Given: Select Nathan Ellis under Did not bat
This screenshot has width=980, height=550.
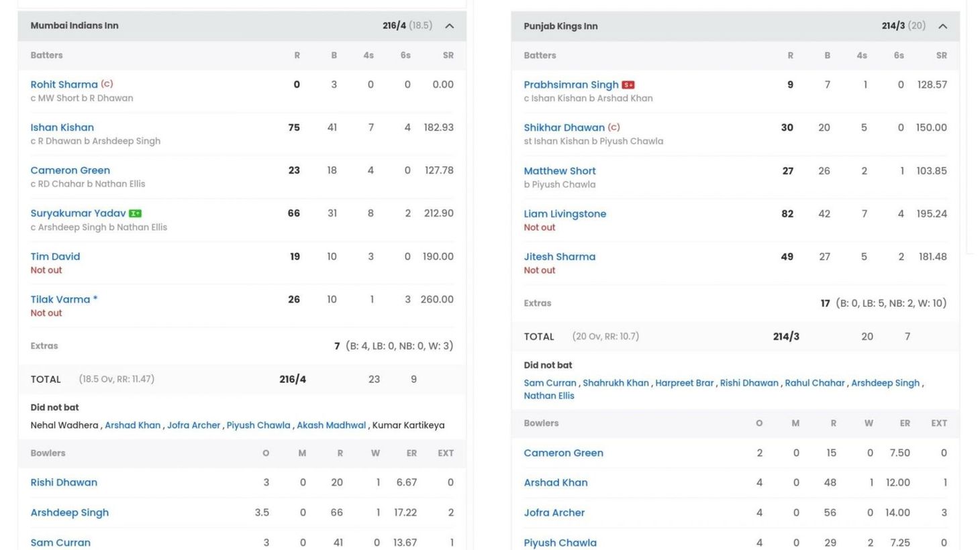Looking at the screenshot, I should pos(549,395).
